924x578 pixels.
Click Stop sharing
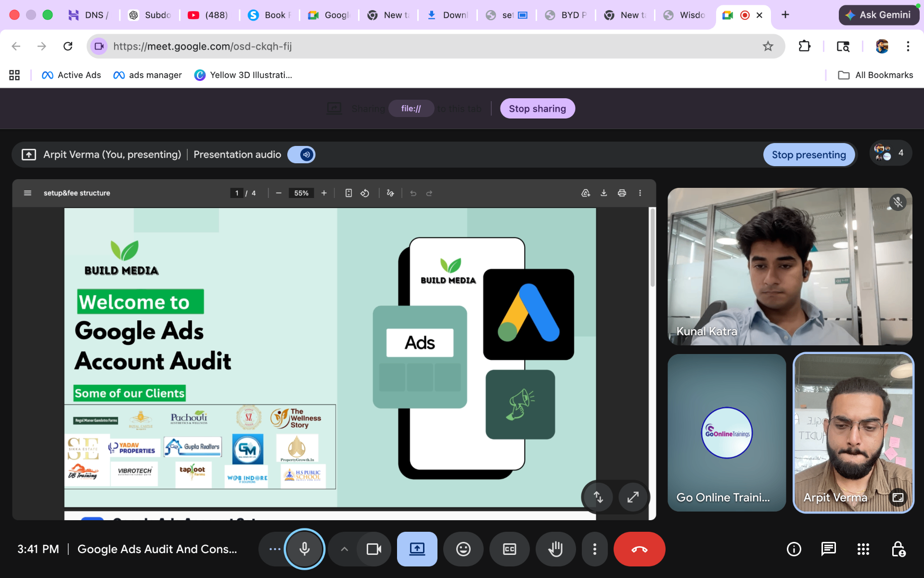[x=537, y=109]
